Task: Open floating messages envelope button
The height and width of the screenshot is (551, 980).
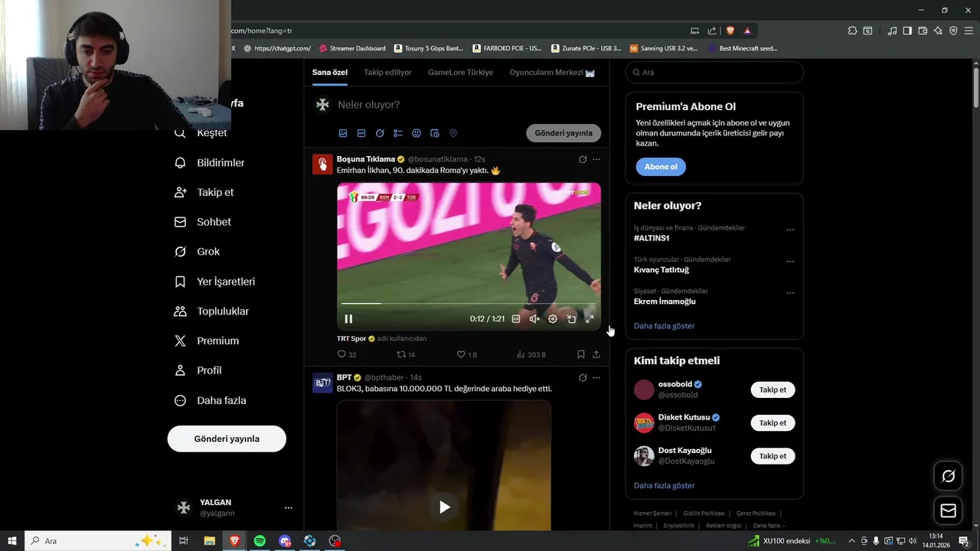Action: click(x=948, y=510)
